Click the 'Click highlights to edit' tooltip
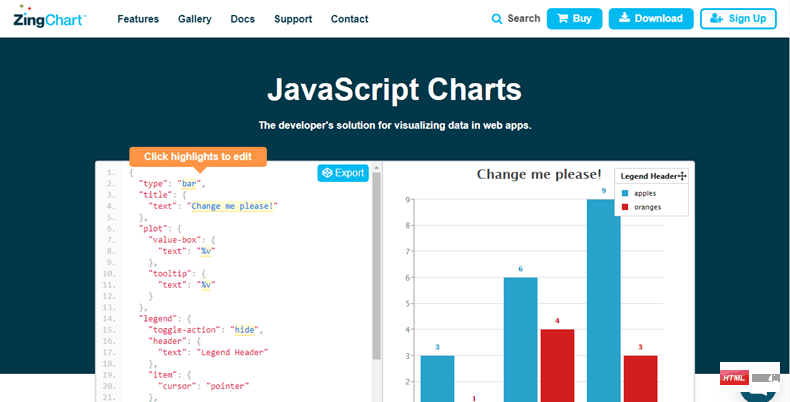The width and height of the screenshot is (790, 402). [x=198, y=157]
